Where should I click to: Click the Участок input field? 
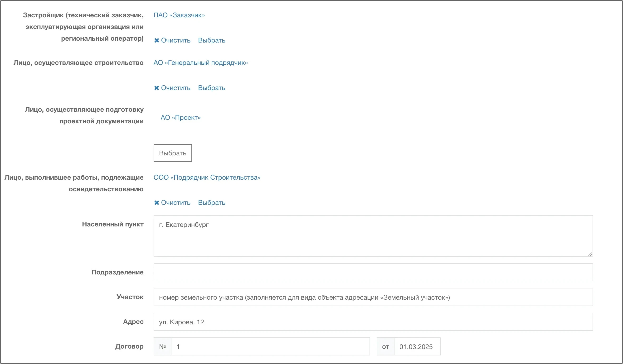click(373, 297)
